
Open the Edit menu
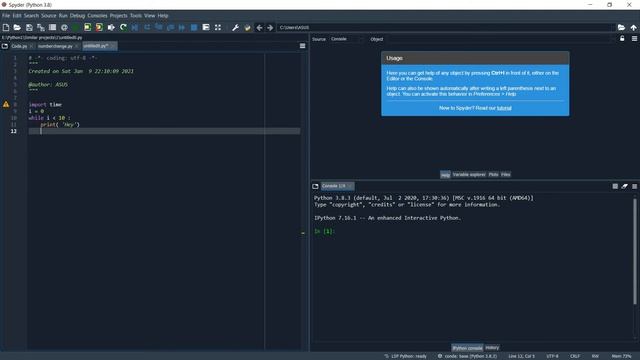[x=17, y=16]
